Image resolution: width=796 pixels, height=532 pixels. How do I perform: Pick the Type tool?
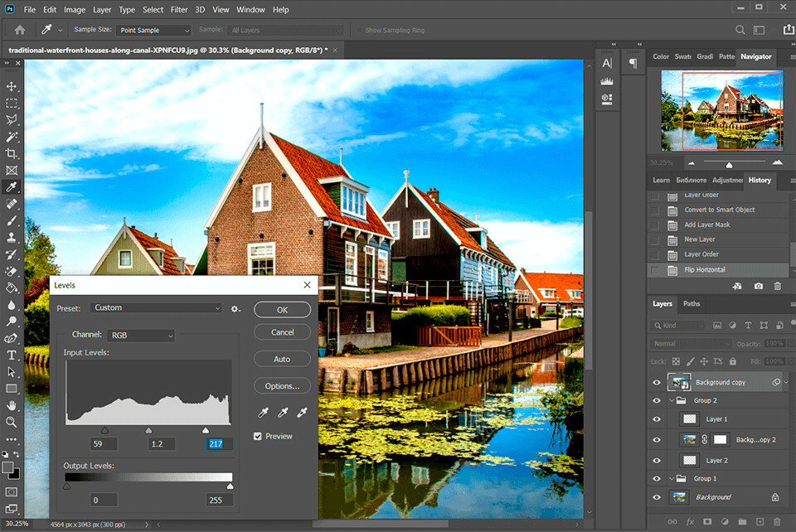12,355
